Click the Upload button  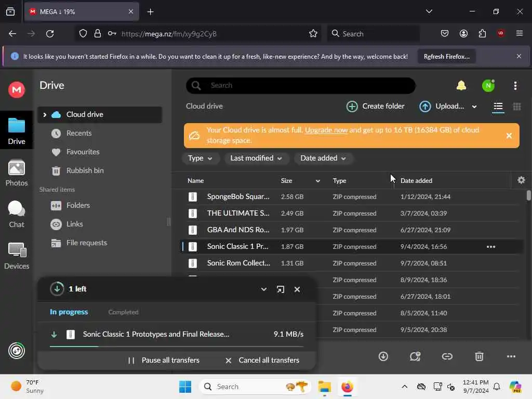(442, 106)
